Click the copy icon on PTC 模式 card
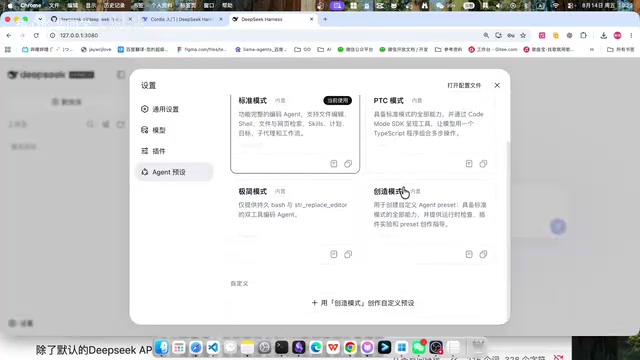This screenshot has height=360, width=640. click(483, 164)
